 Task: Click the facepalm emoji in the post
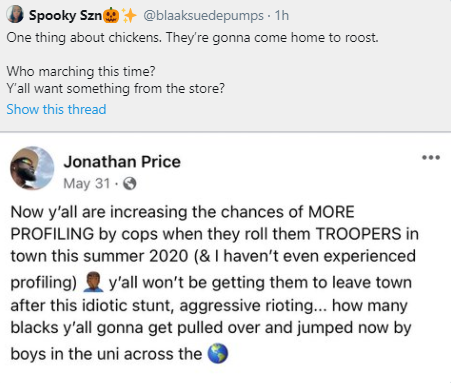coord(93,282)
